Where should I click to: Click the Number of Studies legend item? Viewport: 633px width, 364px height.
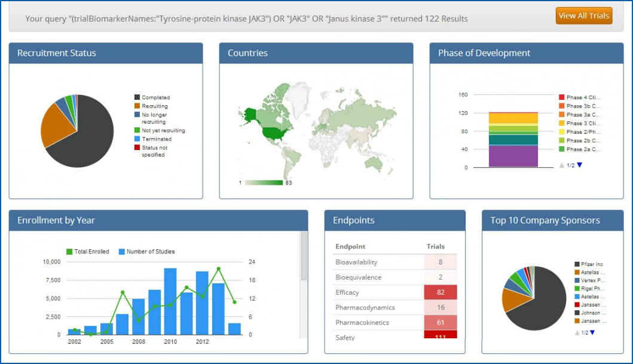[x=150, y=252]
